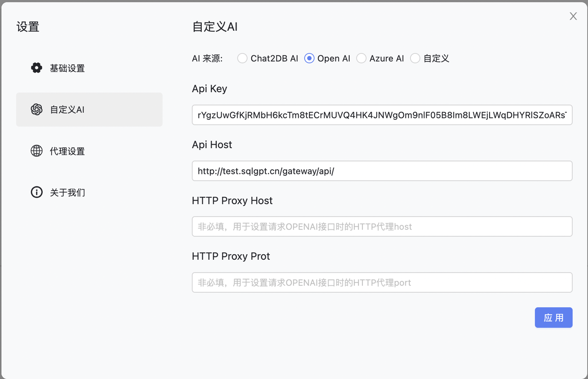Click the HTTP Proxy Host label

point(232,201)
